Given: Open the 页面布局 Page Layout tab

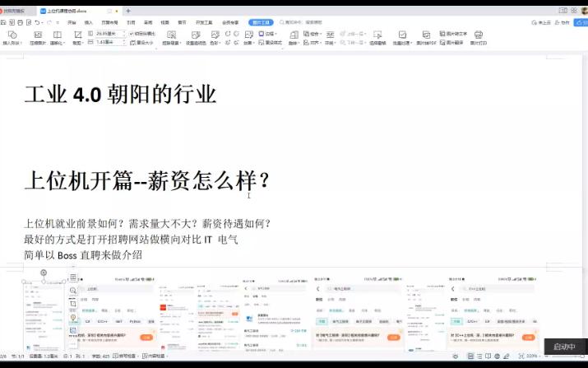Looking at the screenshot, I should [109, 22].
